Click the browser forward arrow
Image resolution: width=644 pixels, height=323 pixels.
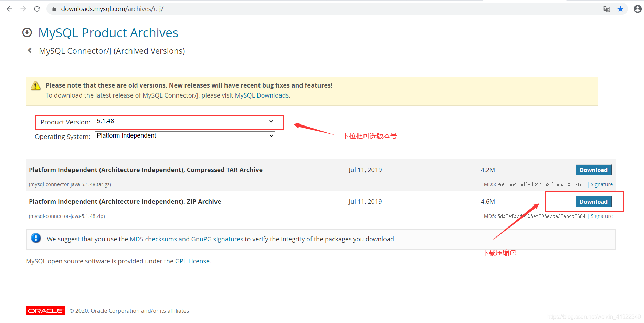click(23, 9)
